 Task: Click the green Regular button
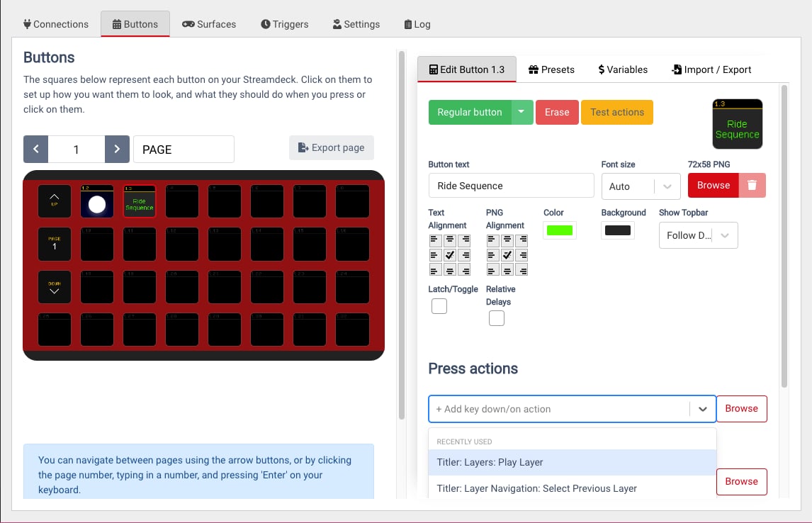[x=470, y=112]
